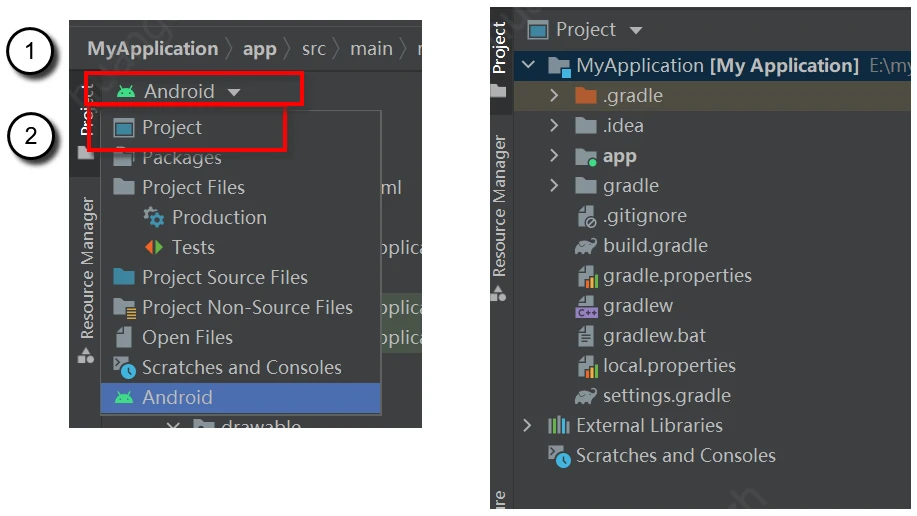Open Resource Manager tab in right panel
The height and width of the screenshot is (516, 917).
[499, 218]
